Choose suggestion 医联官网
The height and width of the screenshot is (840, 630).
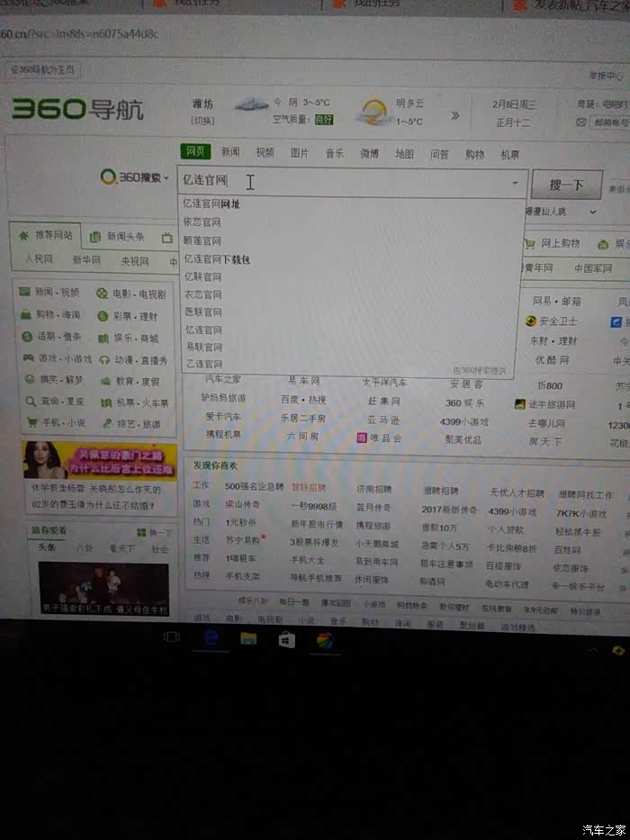pyautogui.click(x=203, y=312)
